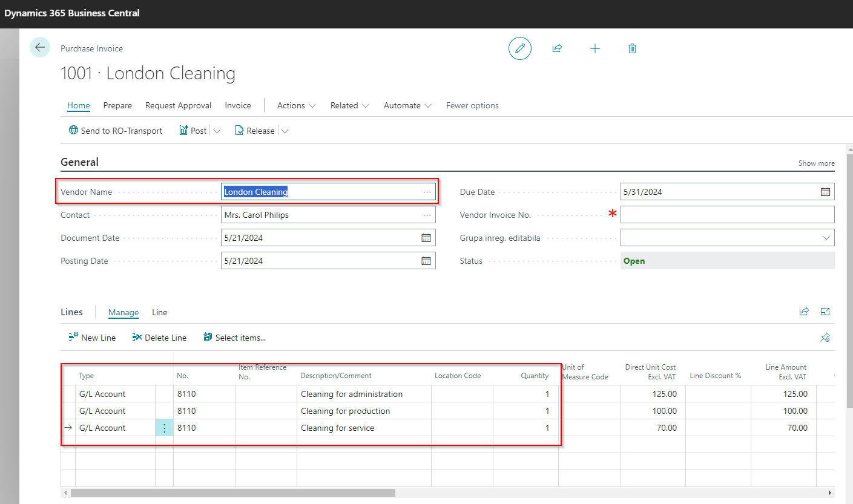Expand the Post options dropdown arrow

coord(217,131)
